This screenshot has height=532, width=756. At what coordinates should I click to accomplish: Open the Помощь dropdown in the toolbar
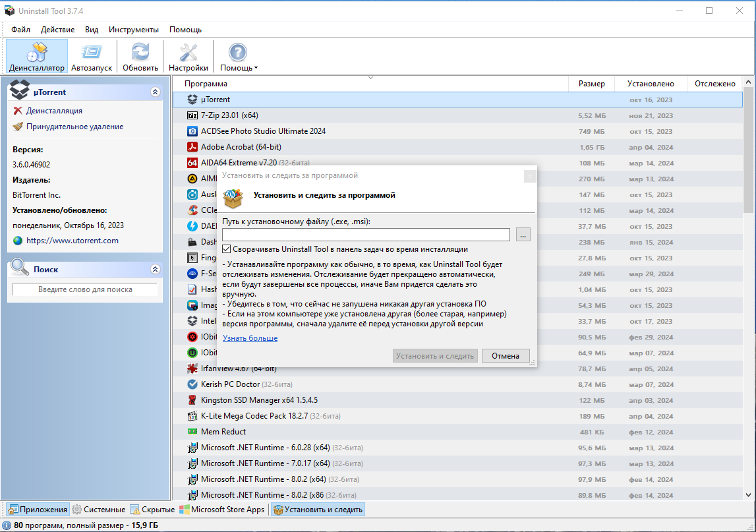(x=238, y=57)
